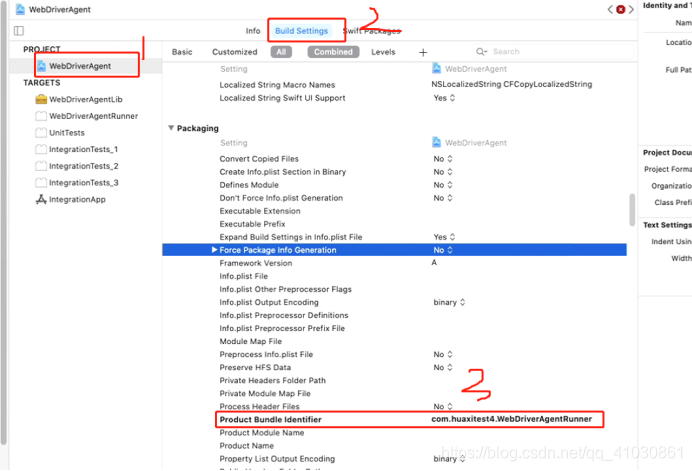Select Module Map File setting
The height and width of the screenshot is (471, 692).
[x=251, y=341]
